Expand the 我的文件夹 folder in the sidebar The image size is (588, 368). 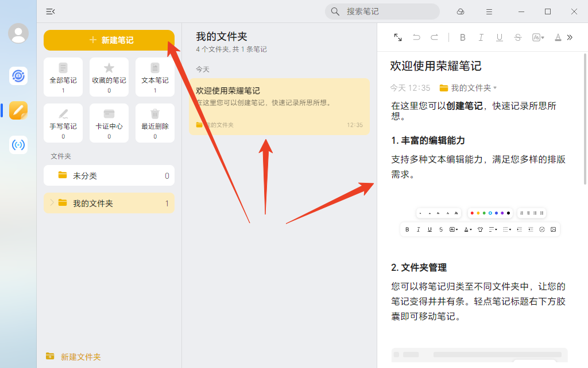tap(52, 203)
